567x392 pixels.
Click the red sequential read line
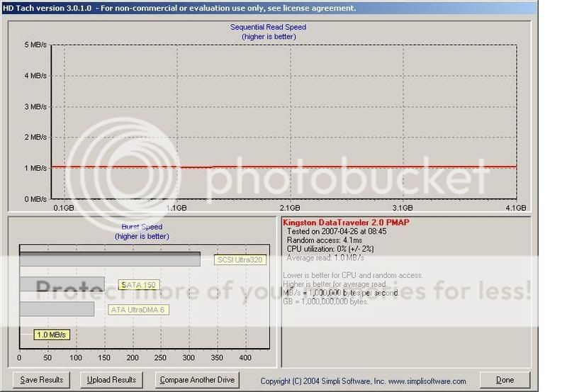[x=283, y=167]
